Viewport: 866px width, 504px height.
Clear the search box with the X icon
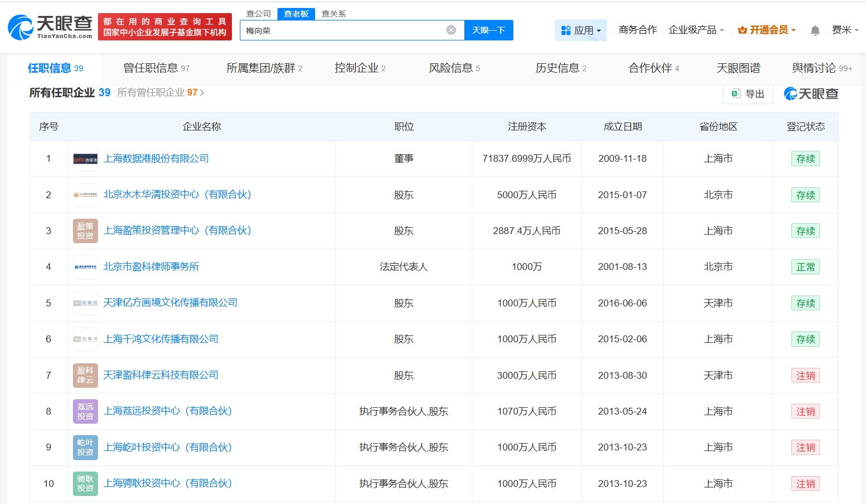451,30
